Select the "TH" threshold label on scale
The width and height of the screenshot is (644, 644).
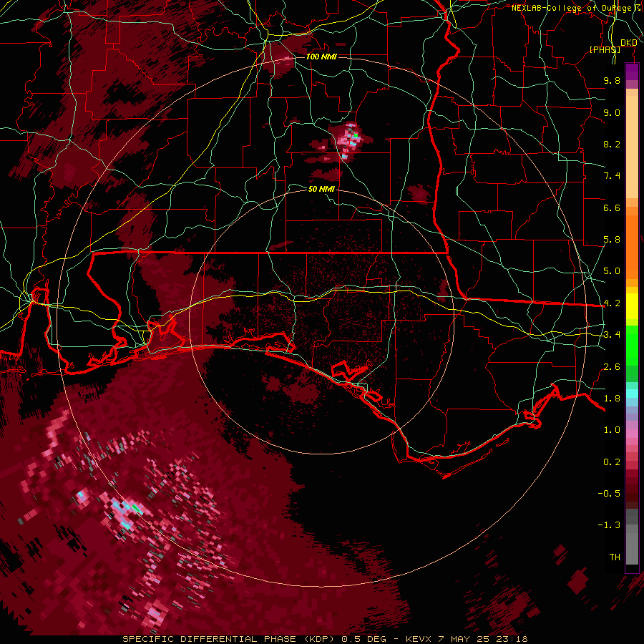click(x=615, y=557)
